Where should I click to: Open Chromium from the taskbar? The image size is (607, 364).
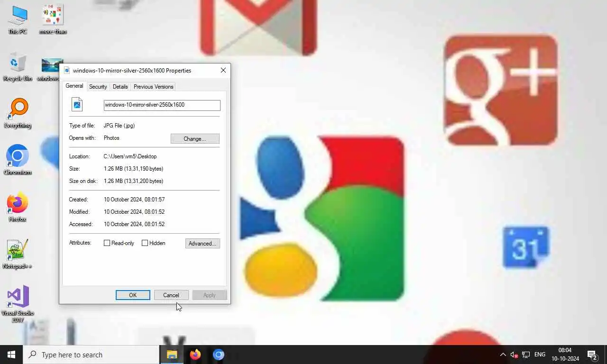point(218,355)
